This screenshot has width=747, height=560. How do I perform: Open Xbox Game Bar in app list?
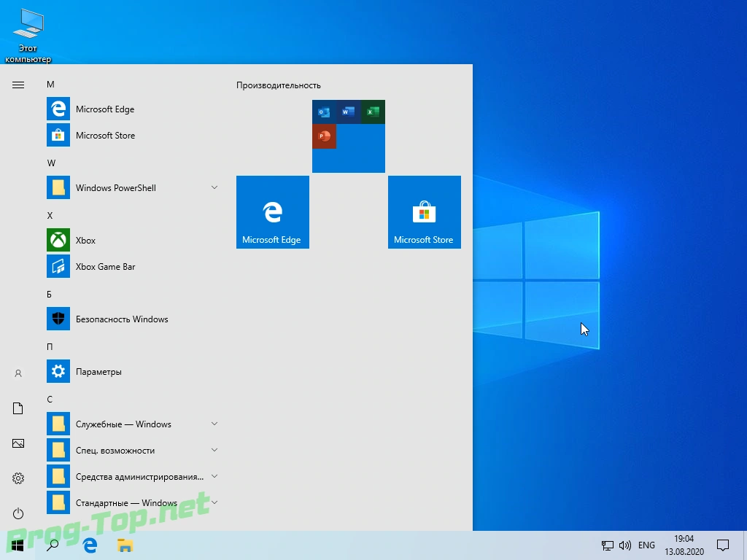point(133,267)
